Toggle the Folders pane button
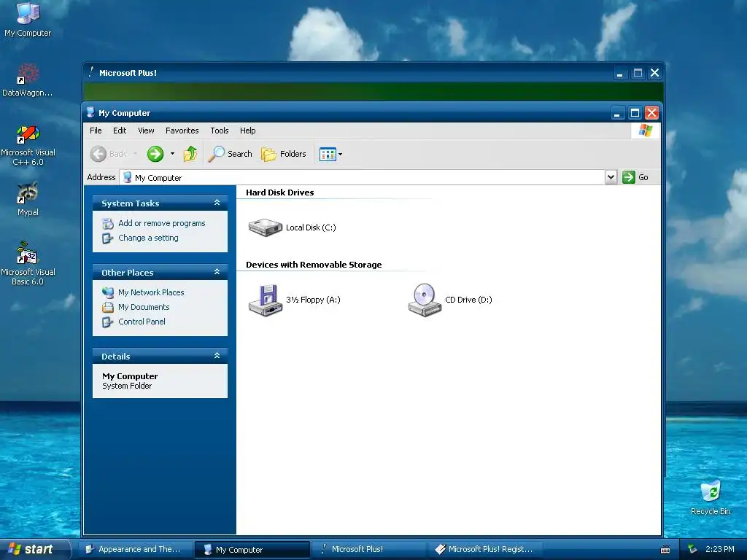747x560 pixels. click(x=284, y=154)
